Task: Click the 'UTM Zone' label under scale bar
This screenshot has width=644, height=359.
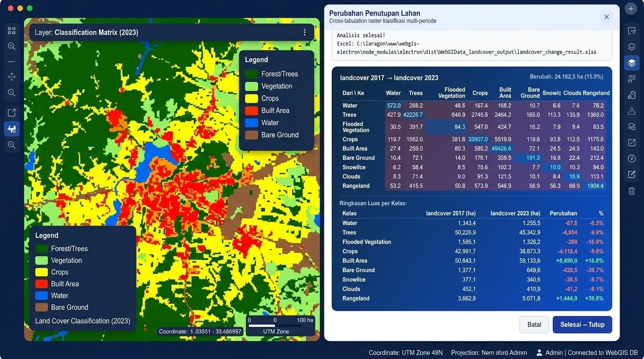Action: (276, 331)
